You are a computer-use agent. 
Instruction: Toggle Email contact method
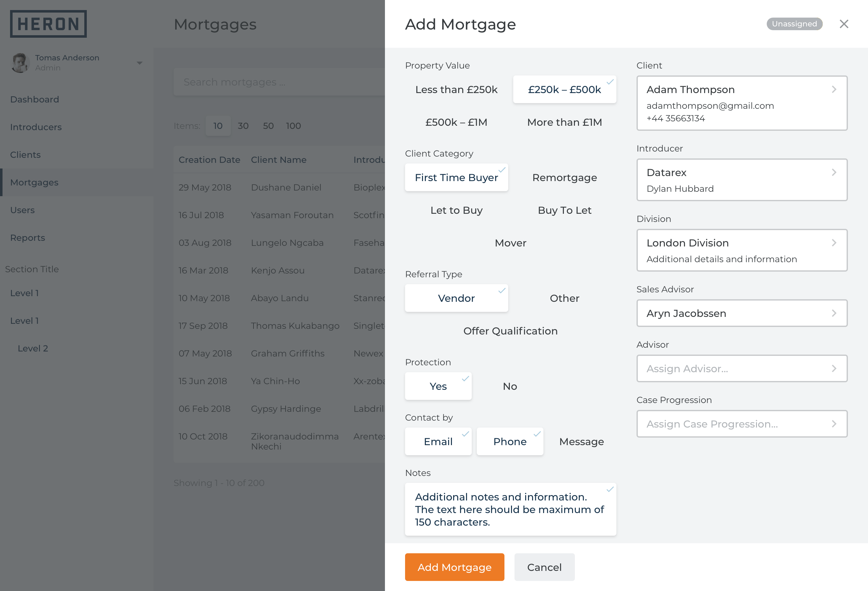coord(438,442)
